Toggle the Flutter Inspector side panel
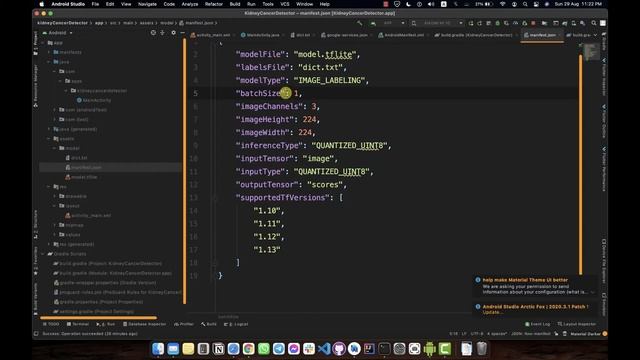Screen dimensions: 640x360 [604, 77]
